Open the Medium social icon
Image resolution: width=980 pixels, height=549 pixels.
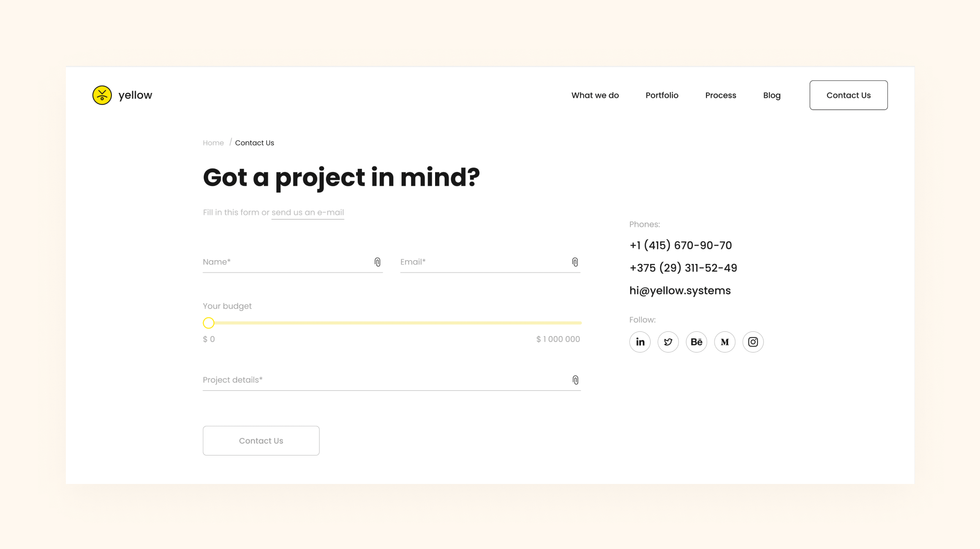pyautogui.click(x=724, y=342)
